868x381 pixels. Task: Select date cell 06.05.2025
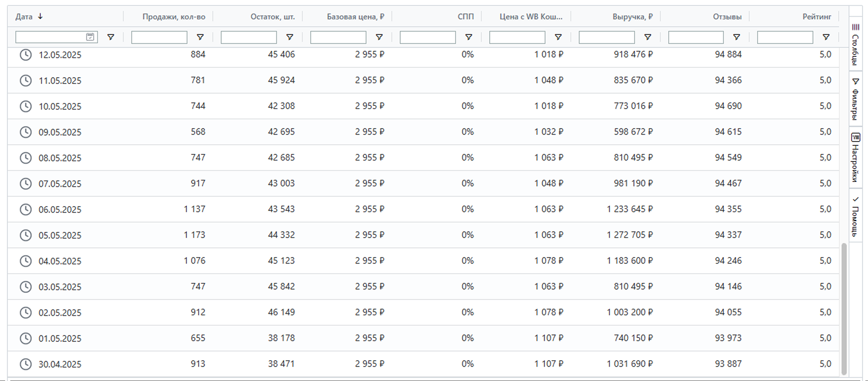[x=60, y=210]
